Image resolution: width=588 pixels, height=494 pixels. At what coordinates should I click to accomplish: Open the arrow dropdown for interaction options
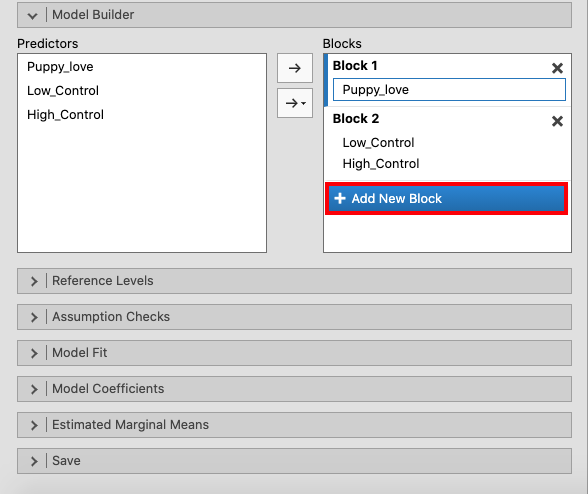click(x=295, y=103)
